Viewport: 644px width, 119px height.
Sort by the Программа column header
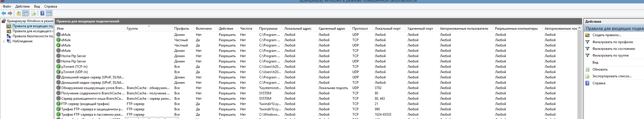click(270, 29)
